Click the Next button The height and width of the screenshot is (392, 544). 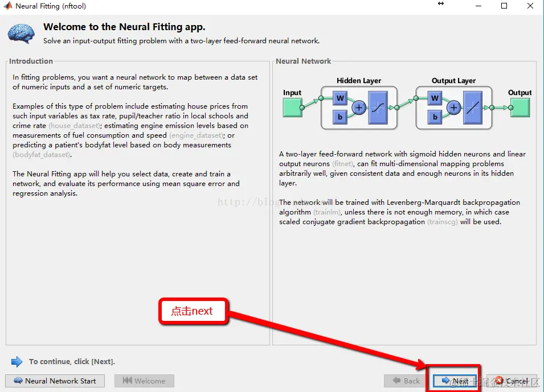pos(455,381)
